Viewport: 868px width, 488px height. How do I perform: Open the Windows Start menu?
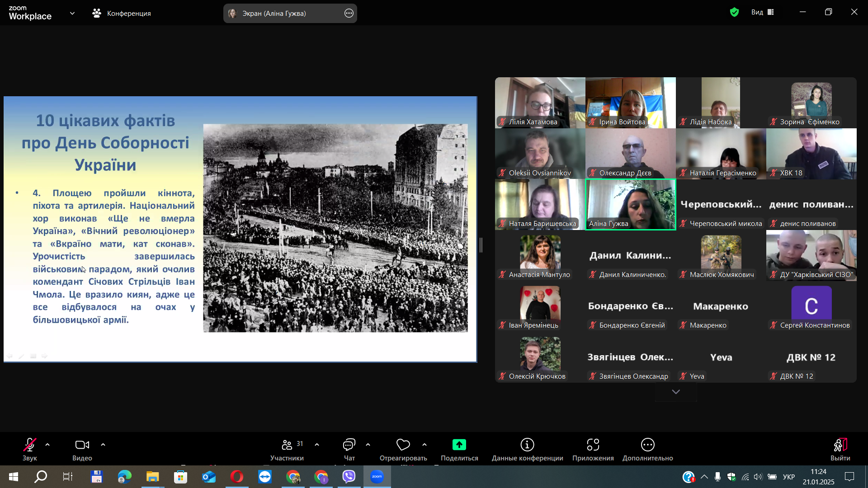[x=14, y=477]
